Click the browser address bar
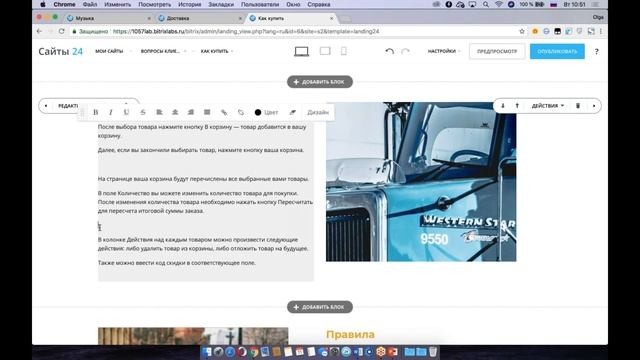640x360 pixels. (294, 31)
